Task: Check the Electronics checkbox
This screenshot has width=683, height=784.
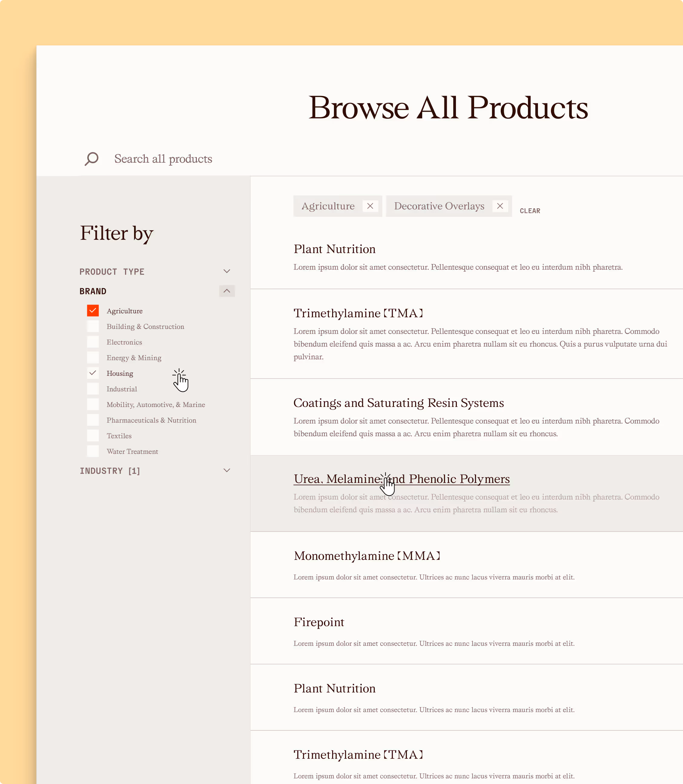Action: [x=93, y=342]
